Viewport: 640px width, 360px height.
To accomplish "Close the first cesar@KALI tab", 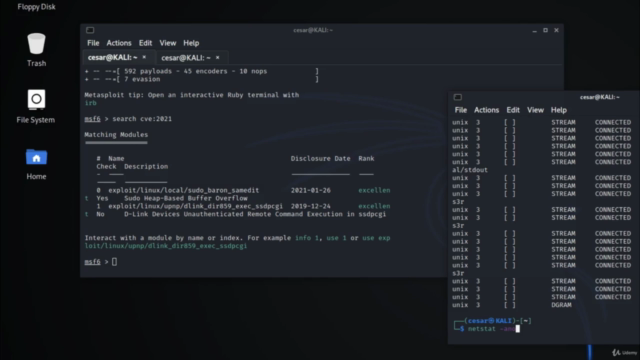I will click(x=144, y=57).
